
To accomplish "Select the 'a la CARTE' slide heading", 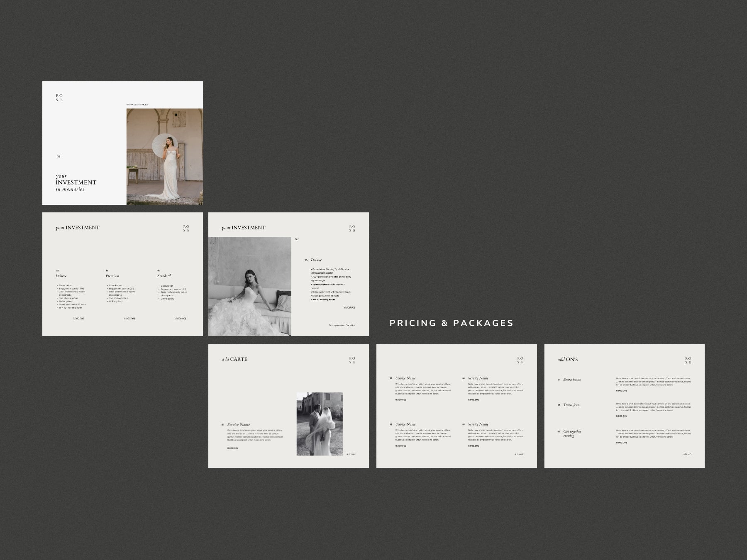I will (234, 359).
